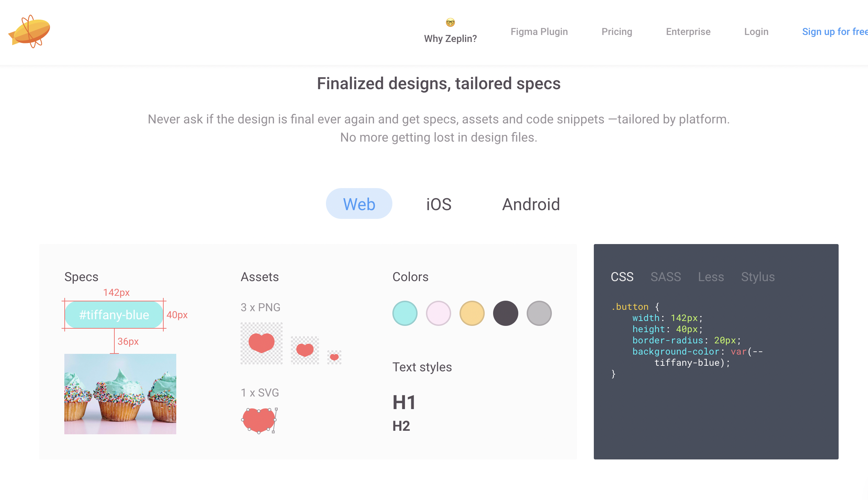Click the H1 text style
The height and width of the screenshot is (500, 868).
point(404,402)
